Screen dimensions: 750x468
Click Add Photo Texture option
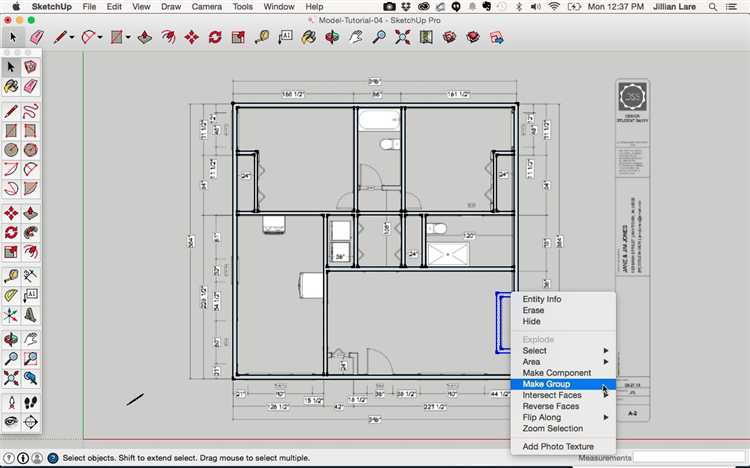pos(557,446)
